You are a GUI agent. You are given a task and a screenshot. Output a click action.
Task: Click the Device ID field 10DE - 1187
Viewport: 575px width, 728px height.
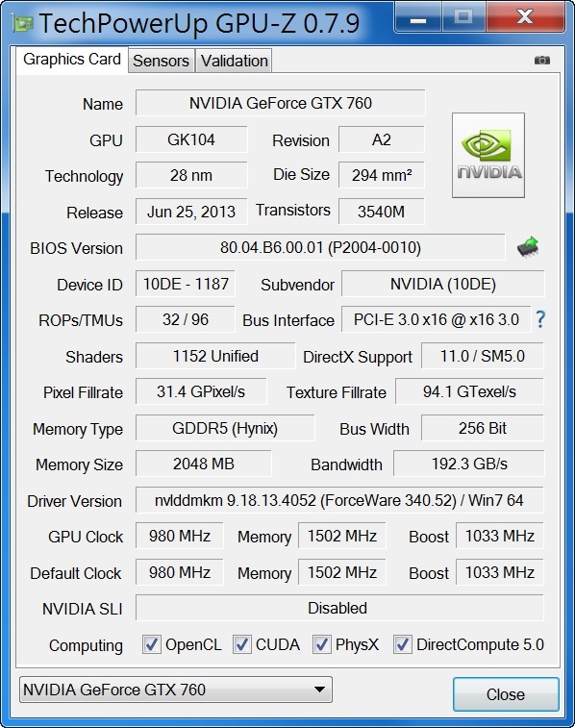186,284
